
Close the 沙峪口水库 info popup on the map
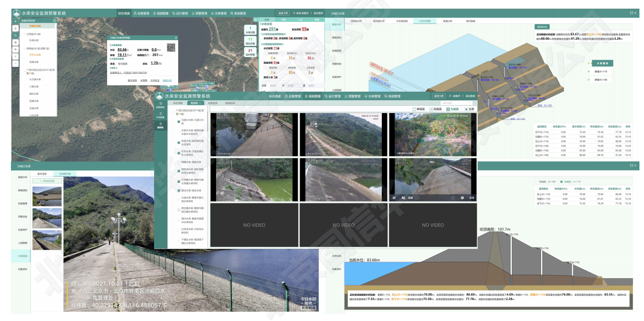(x=176, y=38)
